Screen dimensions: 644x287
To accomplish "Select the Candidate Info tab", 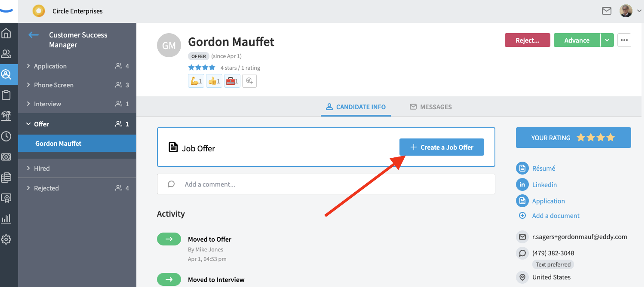I will (x=356, y=107).
